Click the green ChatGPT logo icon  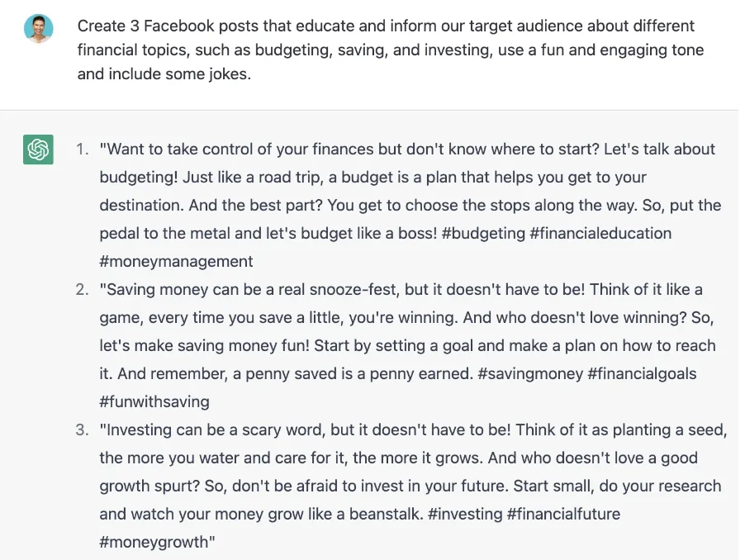[39, 149]
